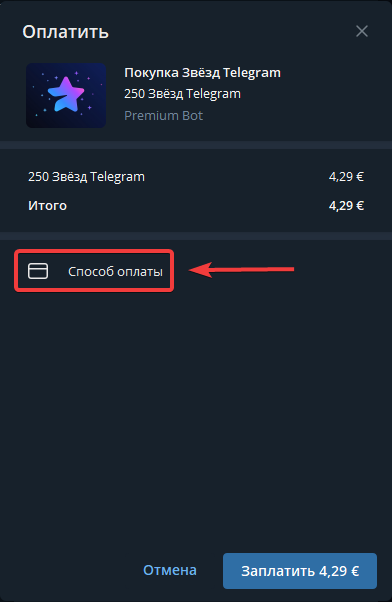Viewport: 392px width, 602px height.
Task: Click the credit card icon
Action: (38, 271)
